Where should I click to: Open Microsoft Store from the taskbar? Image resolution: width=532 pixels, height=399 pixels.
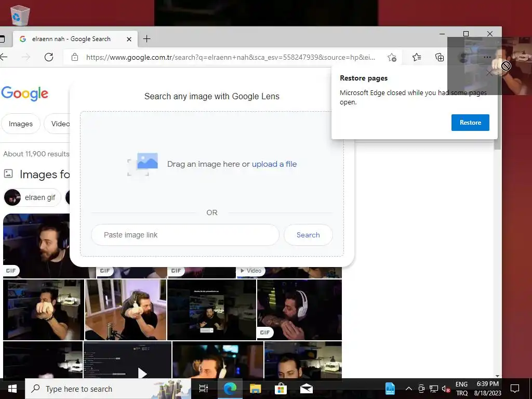[281, 389]
